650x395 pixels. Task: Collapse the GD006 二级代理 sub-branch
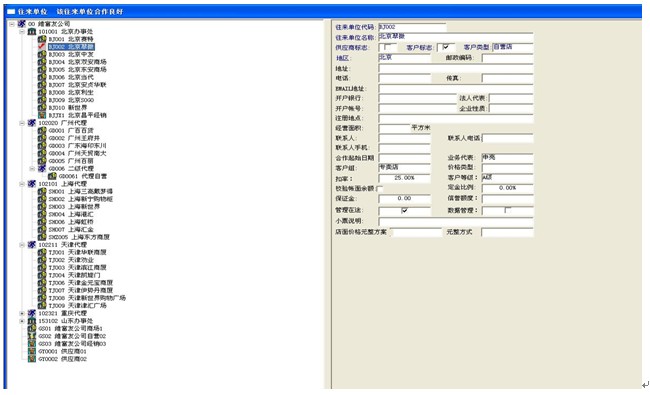pos(32,168)
